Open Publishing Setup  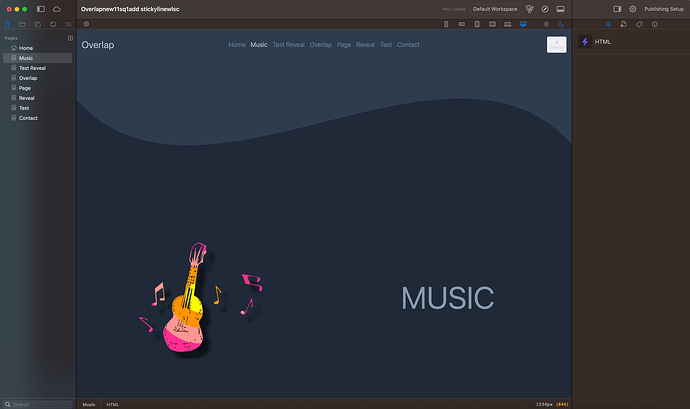click(x=664, y=9)
